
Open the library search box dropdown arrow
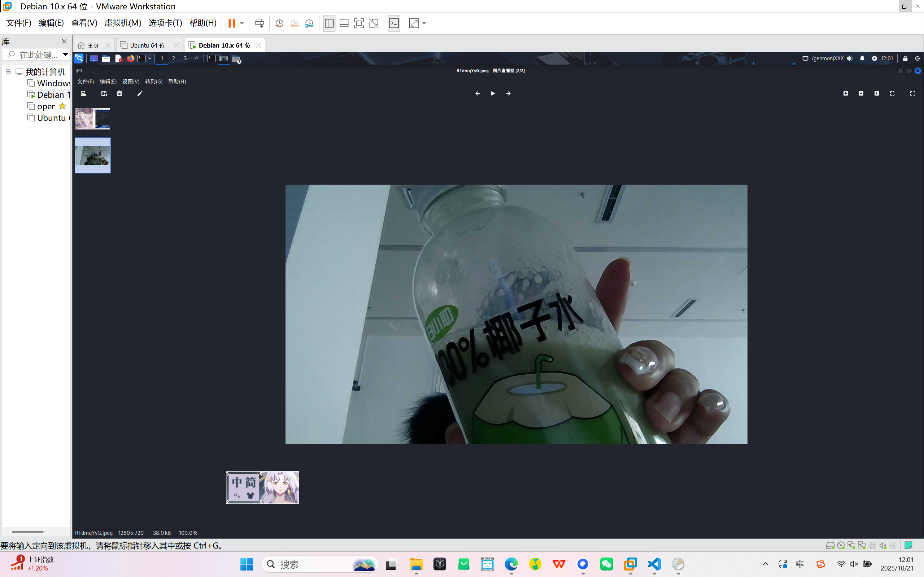65,54
